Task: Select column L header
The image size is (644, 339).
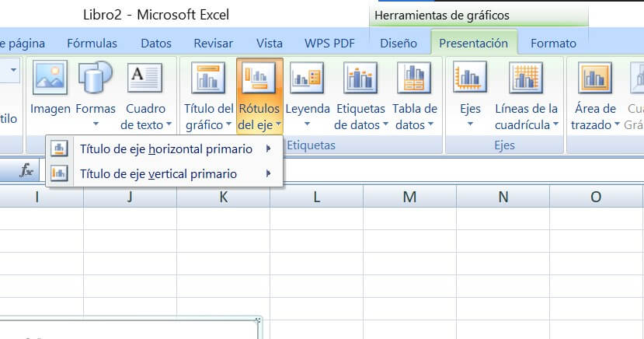Action: [x=317, y=197]
